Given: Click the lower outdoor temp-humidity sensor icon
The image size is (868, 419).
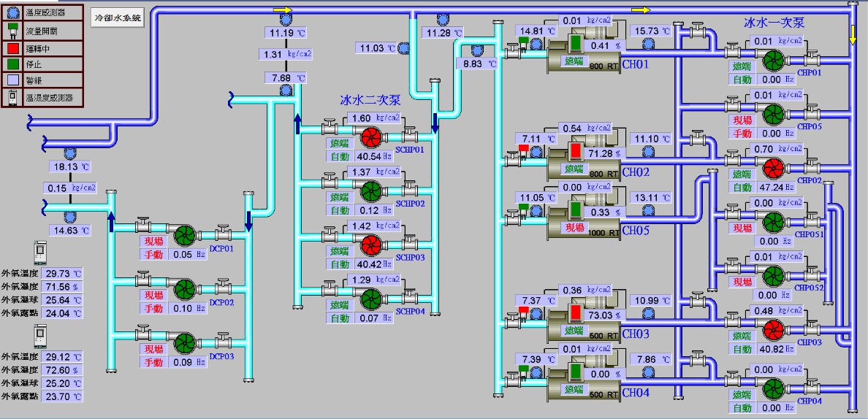Looking at the screenshot, I should coord(40,336).
